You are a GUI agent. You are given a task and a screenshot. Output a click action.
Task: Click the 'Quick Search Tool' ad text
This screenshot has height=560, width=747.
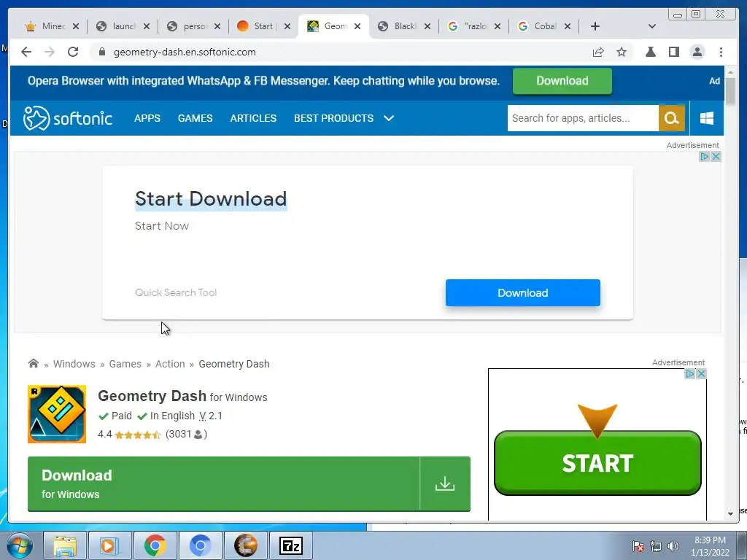176,292
